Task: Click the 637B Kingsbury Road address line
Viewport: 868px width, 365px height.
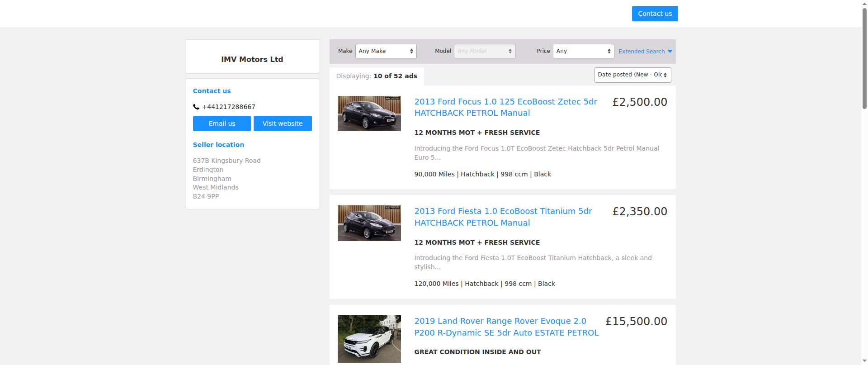Action: pos(226,161)
